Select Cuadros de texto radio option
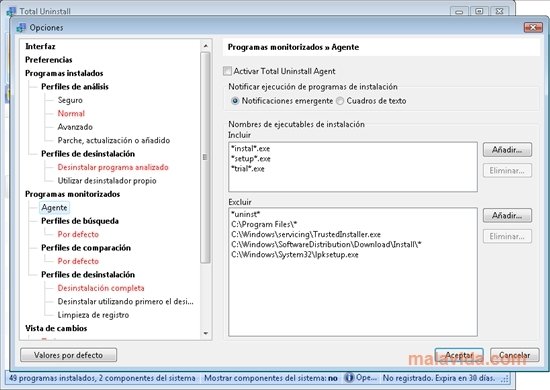The width and height of the screenshot is (550, 390). click(x=340, y=101)
